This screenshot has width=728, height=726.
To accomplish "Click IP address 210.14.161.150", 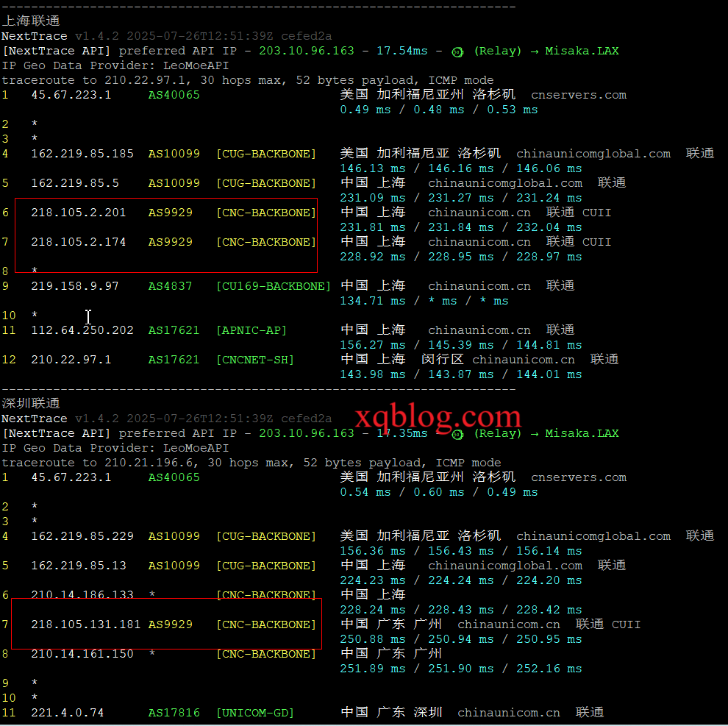I will point(82,654).
